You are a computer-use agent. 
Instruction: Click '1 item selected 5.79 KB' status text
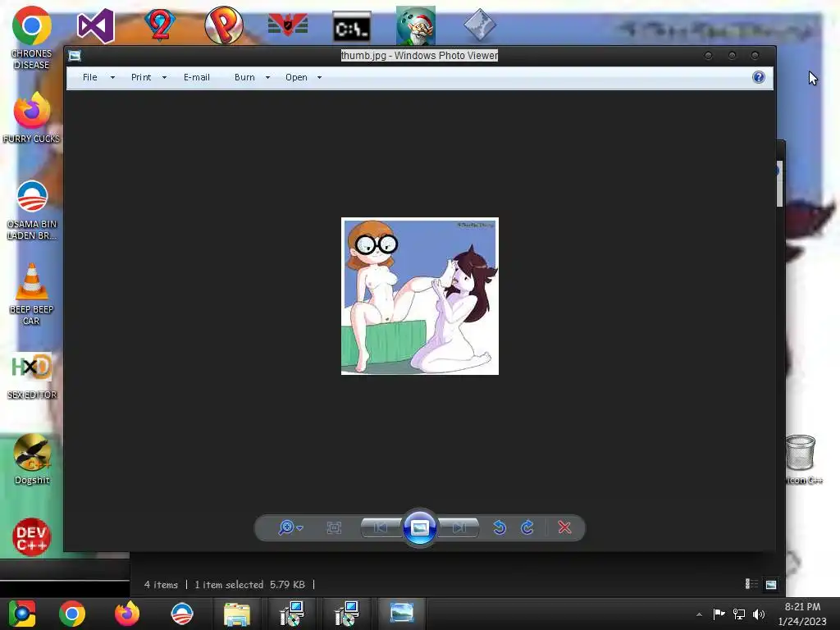click(x=249, y=584)
